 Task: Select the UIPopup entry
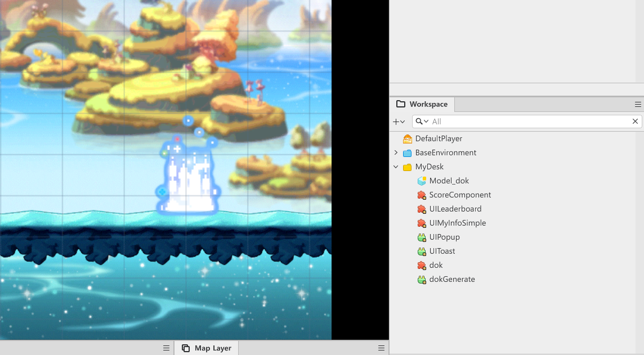coord(444,237)
